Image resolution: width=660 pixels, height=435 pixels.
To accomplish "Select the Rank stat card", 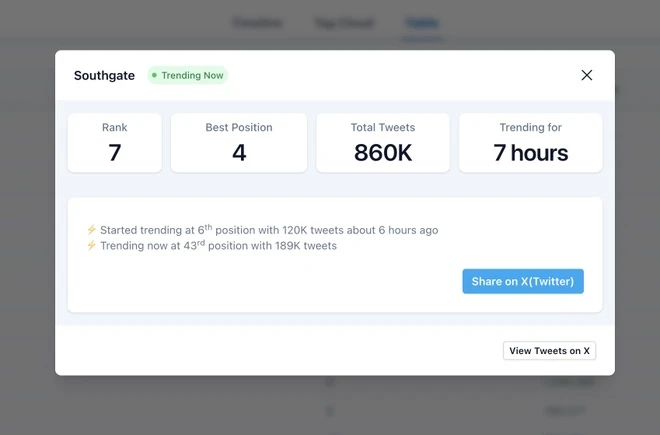I will click(x=114, y=143).
